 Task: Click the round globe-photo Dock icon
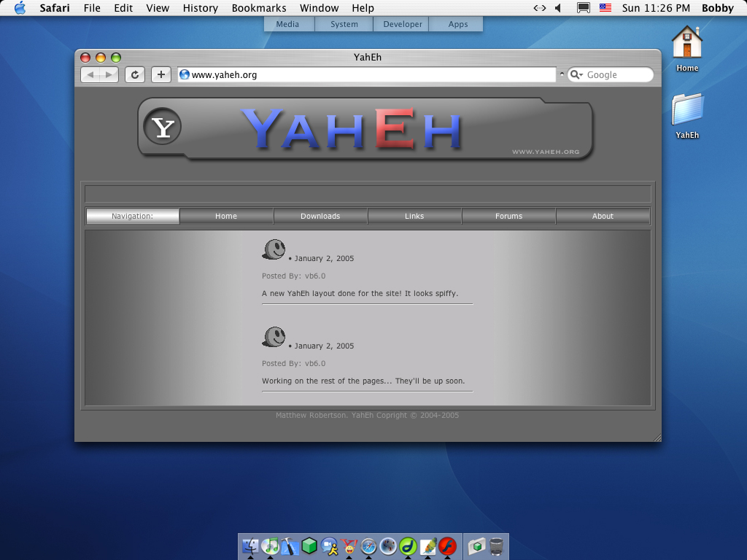tap(388, 545)
